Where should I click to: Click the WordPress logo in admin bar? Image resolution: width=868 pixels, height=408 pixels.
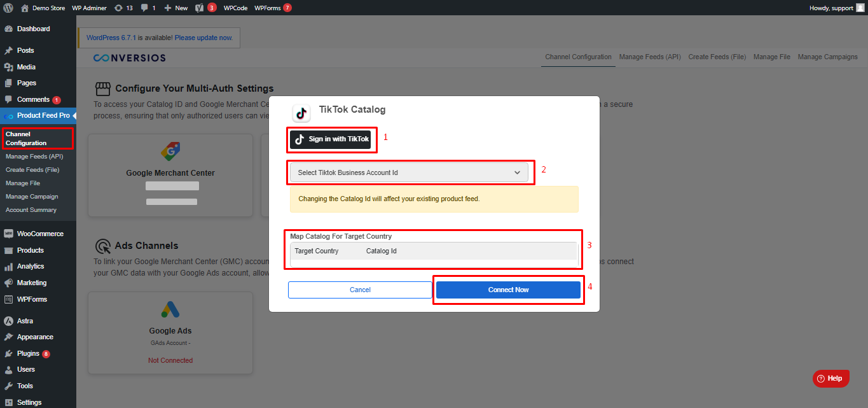click(8, 8)
